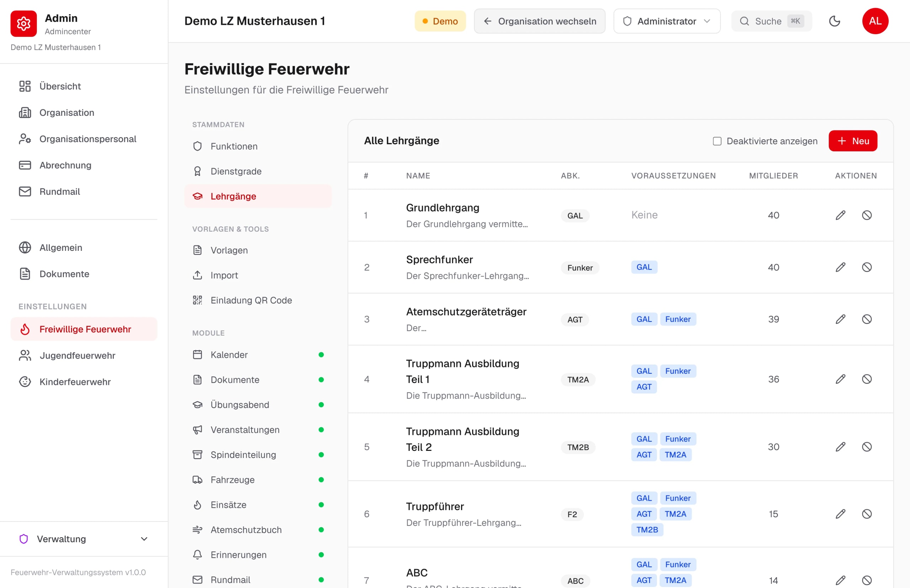Expand the Verwaltung selector at sidebar bottom
The width and height of the screenshot is (910, 588).
[x=84, y=539]
